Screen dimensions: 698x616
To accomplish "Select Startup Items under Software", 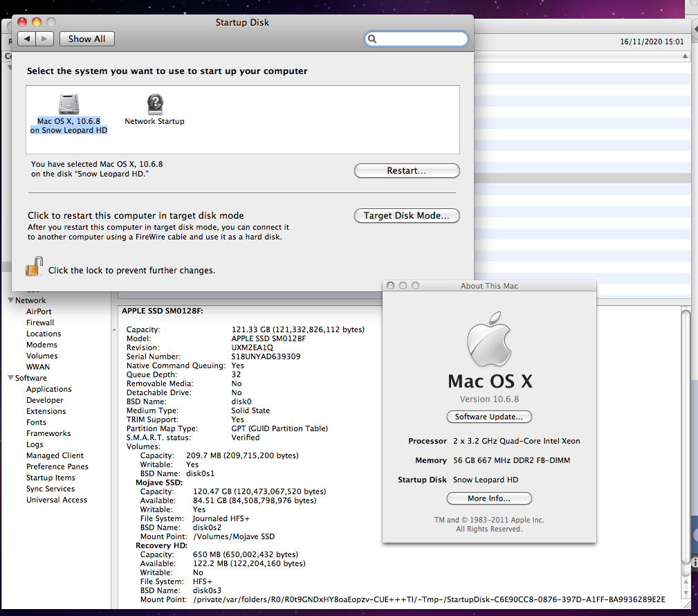I will tap(50, 478).
